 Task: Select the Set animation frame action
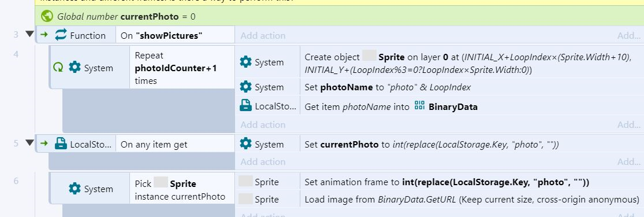click(440, 182)
